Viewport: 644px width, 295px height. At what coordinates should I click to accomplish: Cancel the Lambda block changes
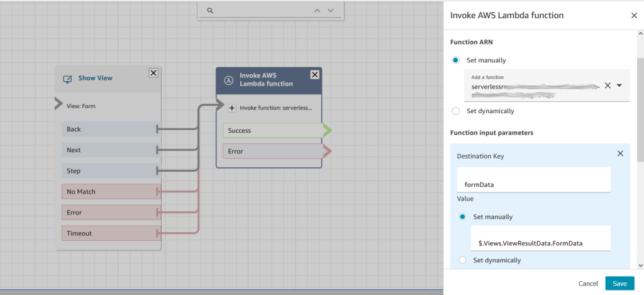tap(588, 284)
